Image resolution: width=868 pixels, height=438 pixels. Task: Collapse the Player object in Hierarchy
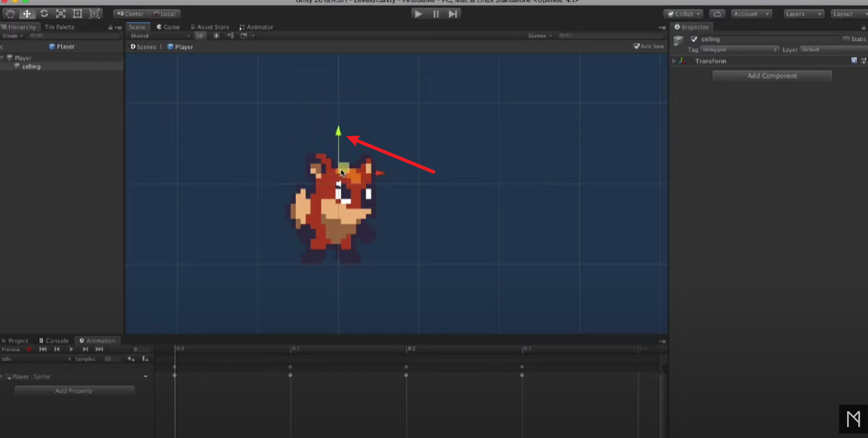[2, 58]
